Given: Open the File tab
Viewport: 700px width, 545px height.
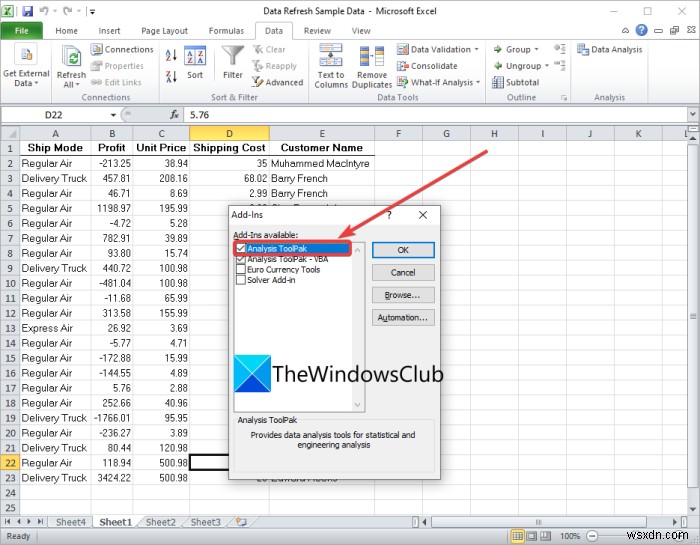Looking at the screenshot, I should click(21, 30).
